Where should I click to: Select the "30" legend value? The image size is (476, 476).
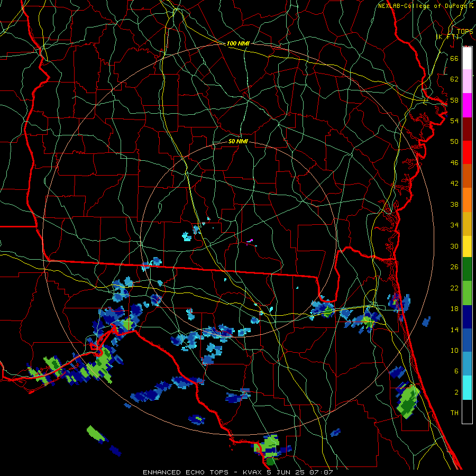[454, 246]
